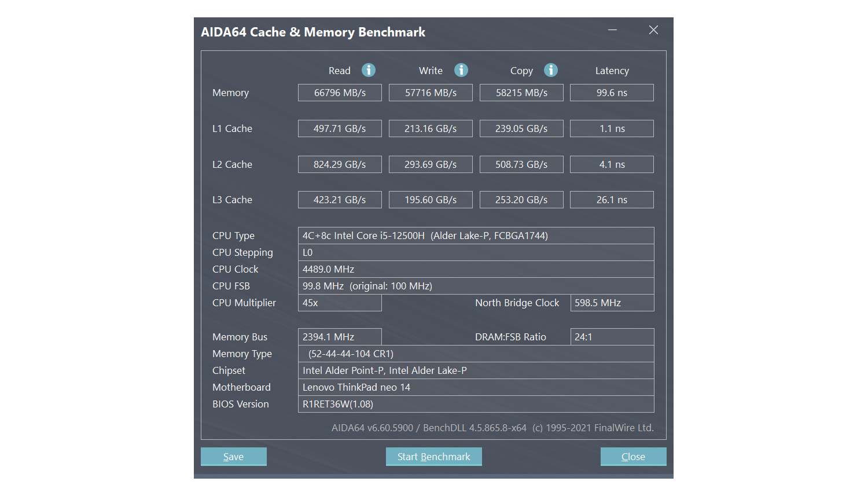Select L1 Cache write 213.16 GB/s
868x496 pixels.
[431, 128]
